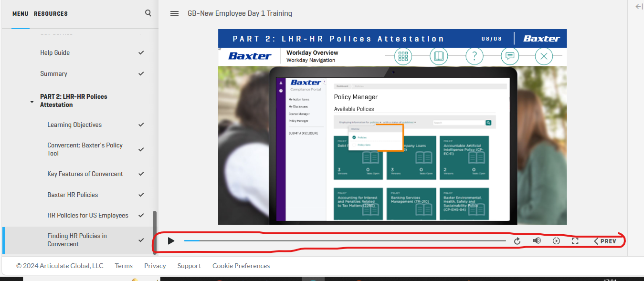The image size is (644, 281).
Task: Click My Action Items in the Compliance Portal
Action: 299,99
